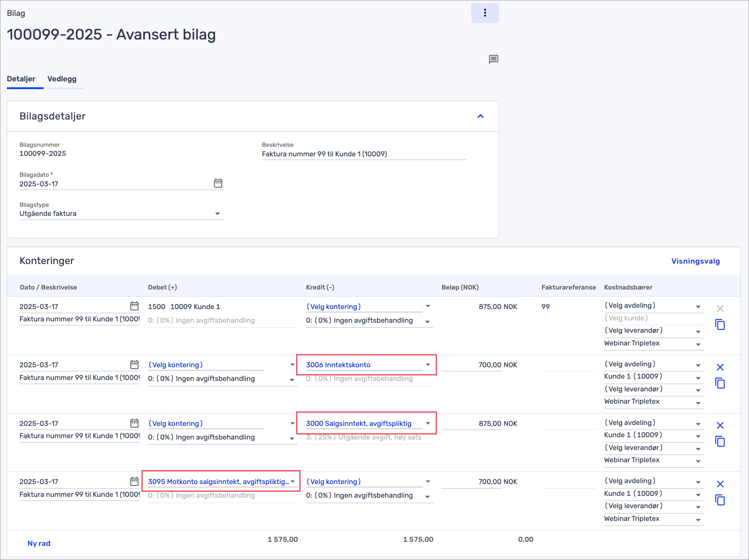
Task: Open Velg leverandør dropdown in 3000 Salgsinntekt row
Action: coord(653,448)
